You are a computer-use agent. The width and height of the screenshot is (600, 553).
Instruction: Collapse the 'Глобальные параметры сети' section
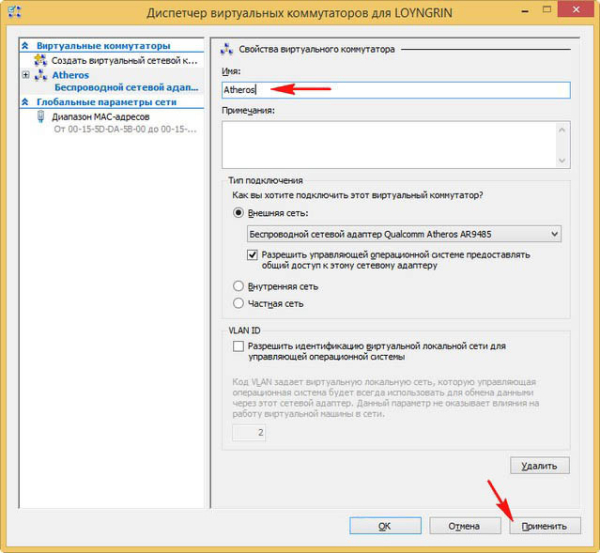coord(26,101)
